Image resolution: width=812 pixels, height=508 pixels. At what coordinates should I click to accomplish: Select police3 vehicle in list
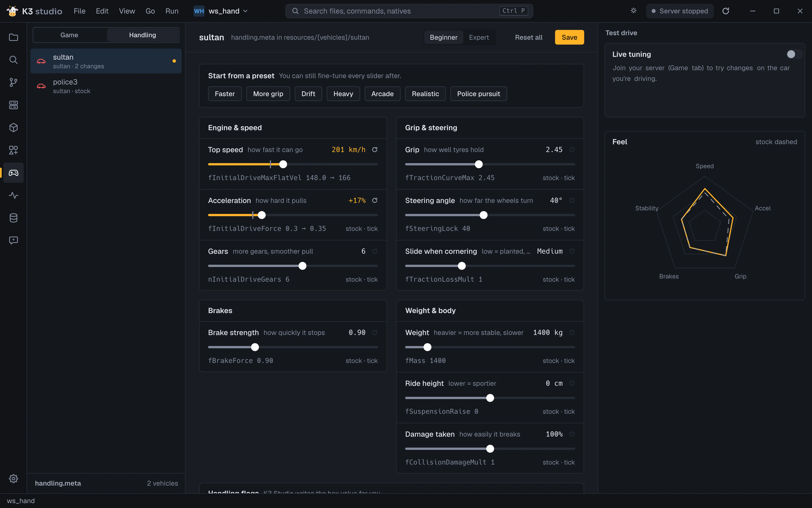pyautogui.click(x=106, y=86)
